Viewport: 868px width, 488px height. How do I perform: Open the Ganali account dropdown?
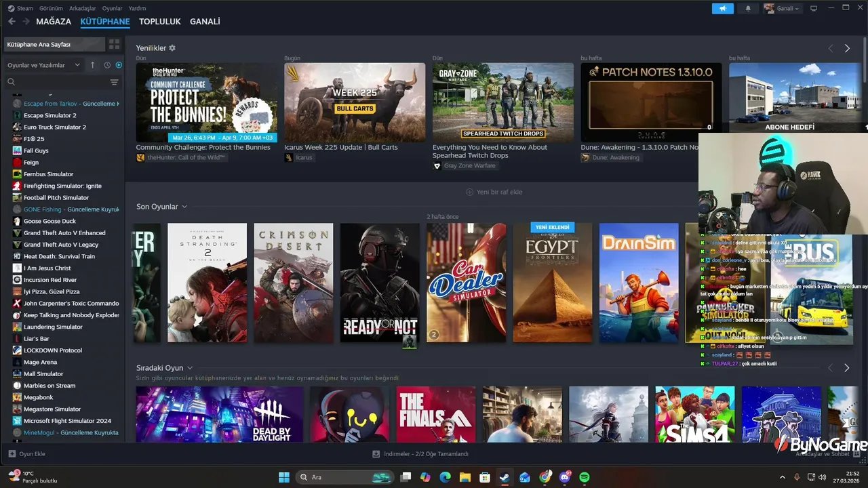point(782,8)
